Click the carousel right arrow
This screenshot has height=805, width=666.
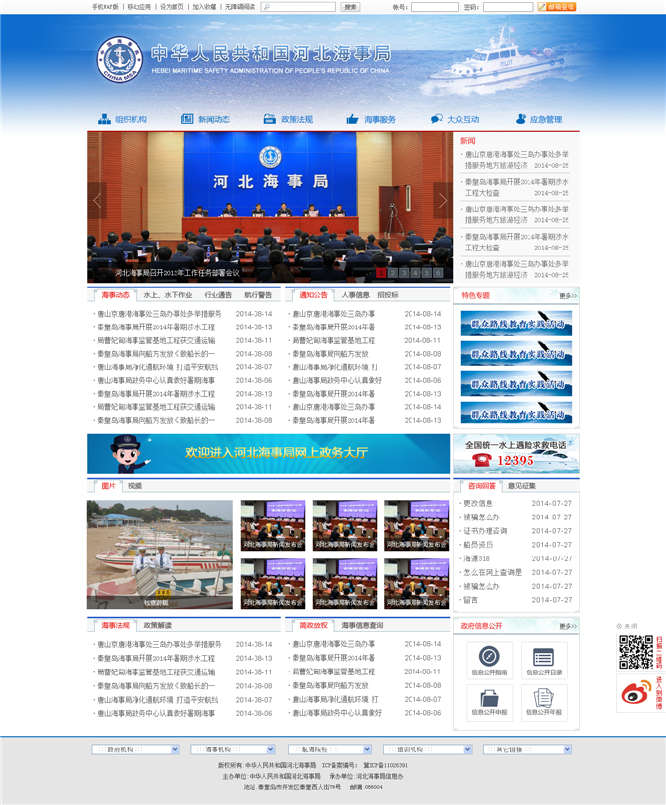(x=442, y=201)
